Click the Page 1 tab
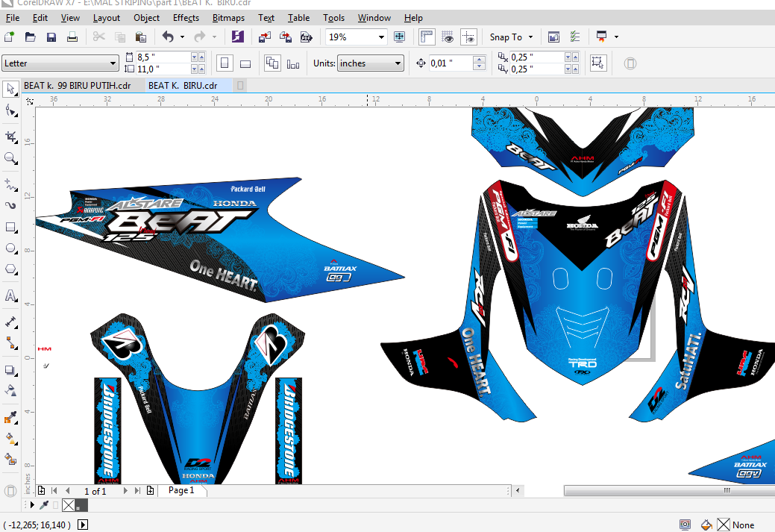 181,490
